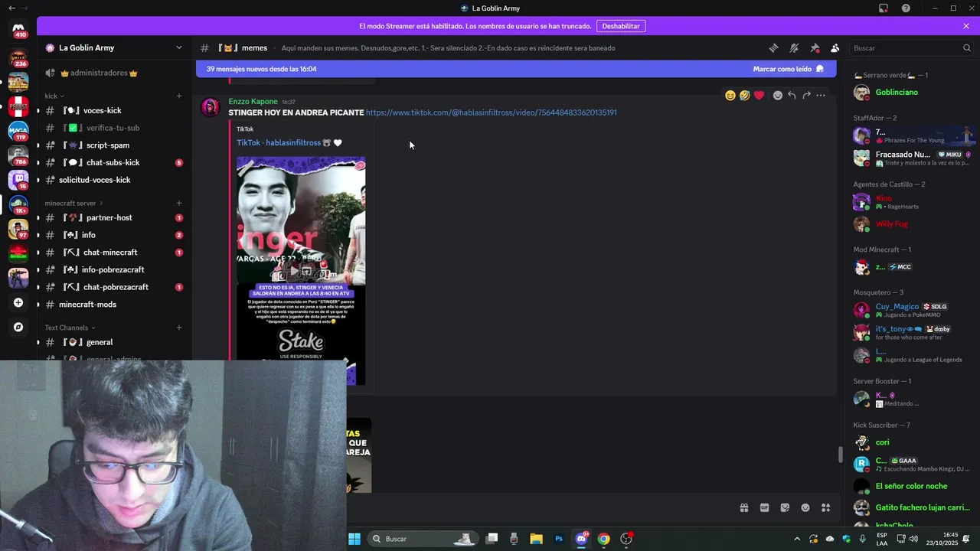Open GIF picker in message bar
The width and height of the screenshot is (980, 551).
pos(764,507)
